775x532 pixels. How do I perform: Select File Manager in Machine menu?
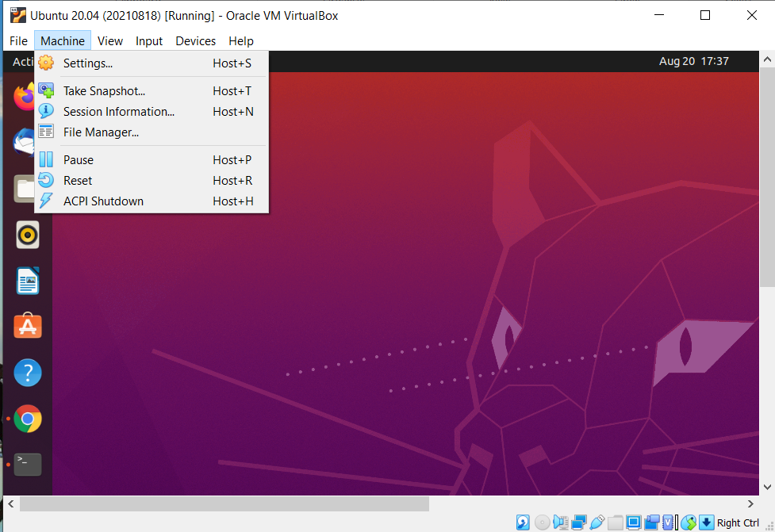(152, 132)
